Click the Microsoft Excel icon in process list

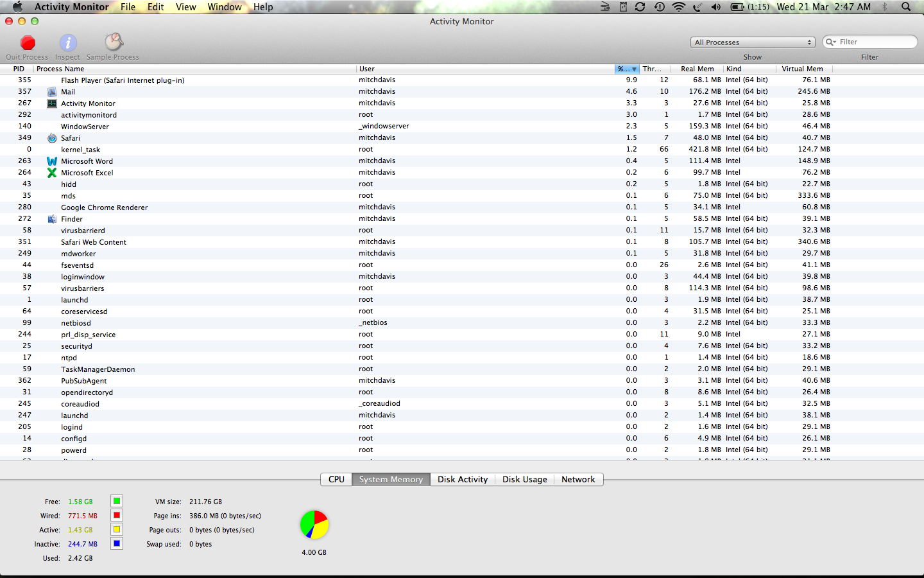(52, 173)
